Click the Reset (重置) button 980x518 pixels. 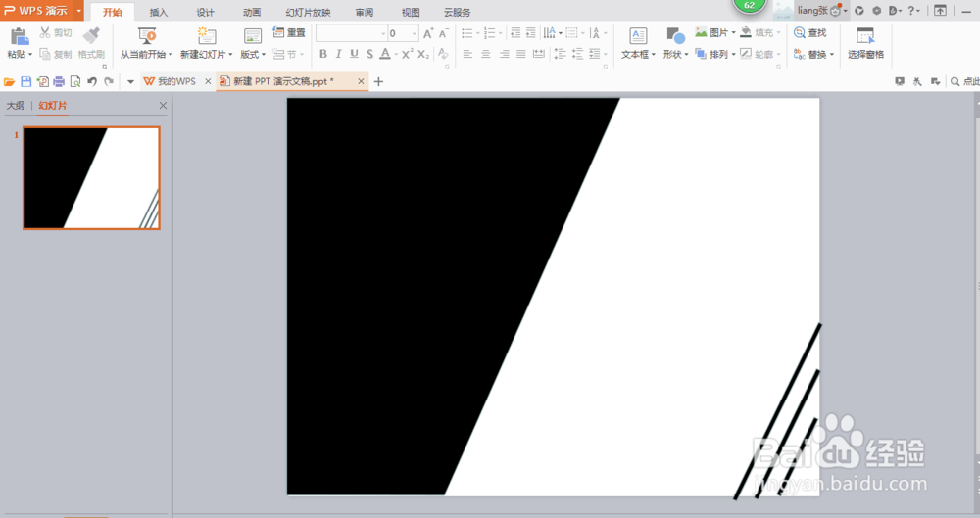pos(289,32)
